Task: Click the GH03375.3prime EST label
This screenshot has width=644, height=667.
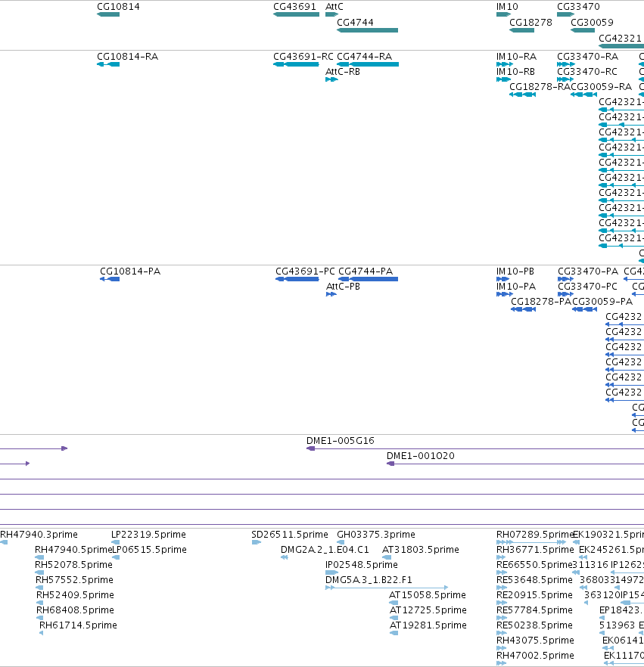Action: (376, 535)
